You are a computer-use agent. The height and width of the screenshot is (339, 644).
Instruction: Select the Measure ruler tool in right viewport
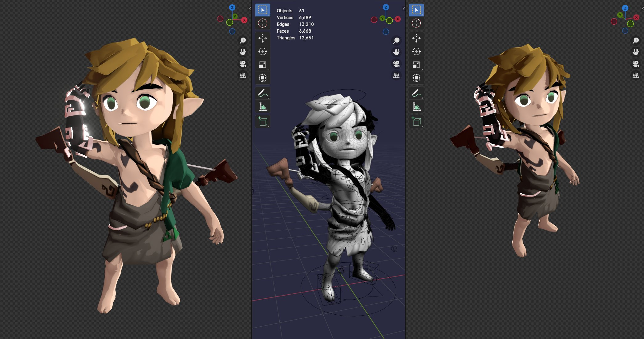pyautogui.click(x=416, y=107)
